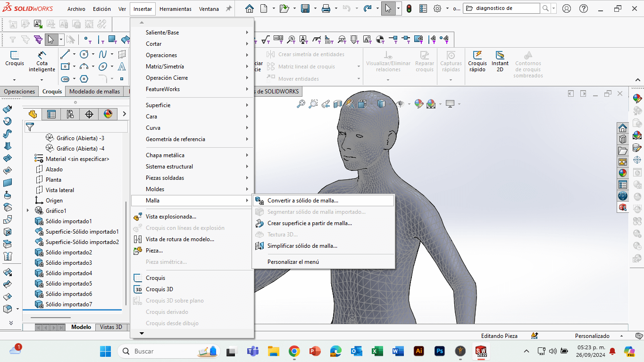This screenshot has width=644, height=362.
Task: Open Excel from the Windows taskbar
Action: (377, 351)
